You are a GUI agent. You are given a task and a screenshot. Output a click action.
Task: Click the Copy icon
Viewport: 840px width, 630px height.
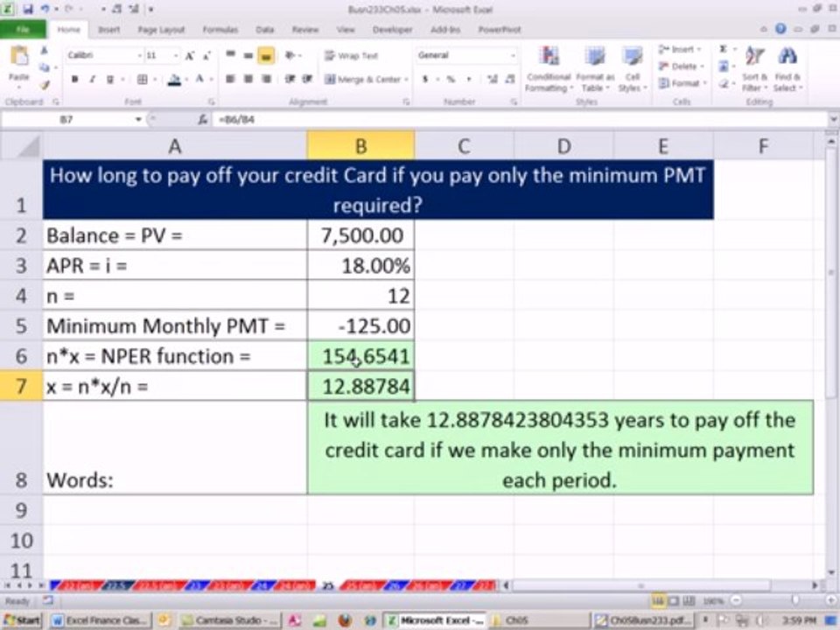[45, 67]
